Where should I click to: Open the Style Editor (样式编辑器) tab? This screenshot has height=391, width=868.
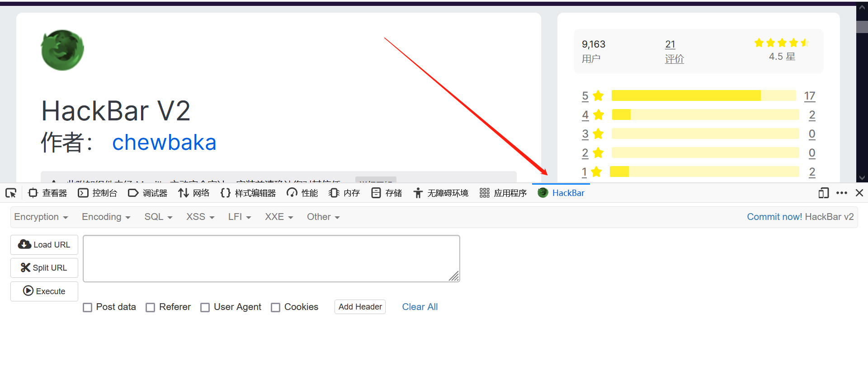(248, 193)
